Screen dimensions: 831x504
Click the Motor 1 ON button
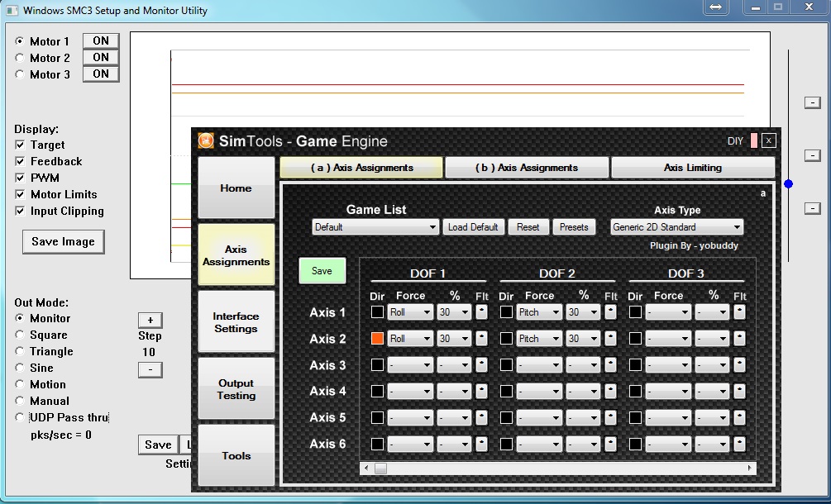pyautogui.click(x=101, y=40)
